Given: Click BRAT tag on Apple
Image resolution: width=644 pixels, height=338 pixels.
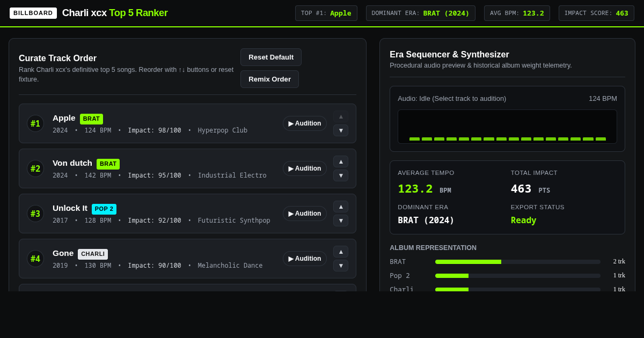Looking at the screenshot, I should [x=91, y=119].
